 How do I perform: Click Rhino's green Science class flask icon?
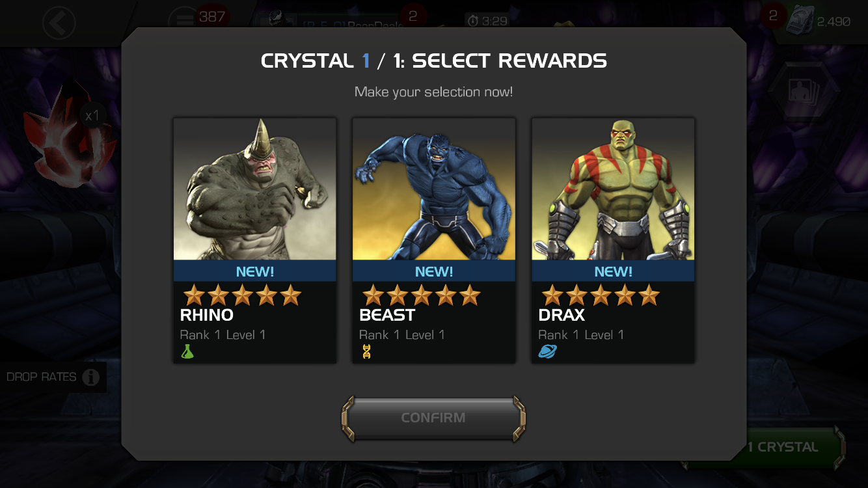[187, 352]
